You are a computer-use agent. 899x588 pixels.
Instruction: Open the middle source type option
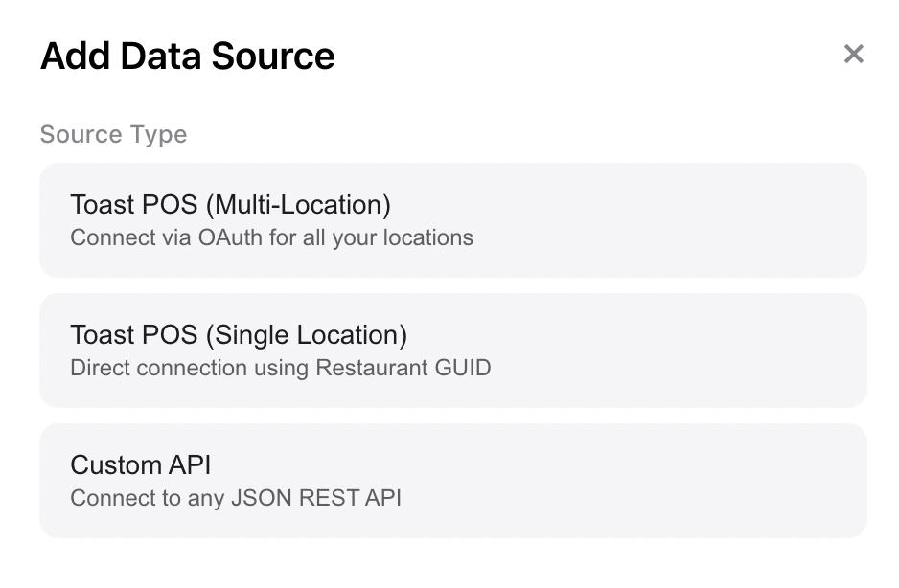click(x=452, y=351)
